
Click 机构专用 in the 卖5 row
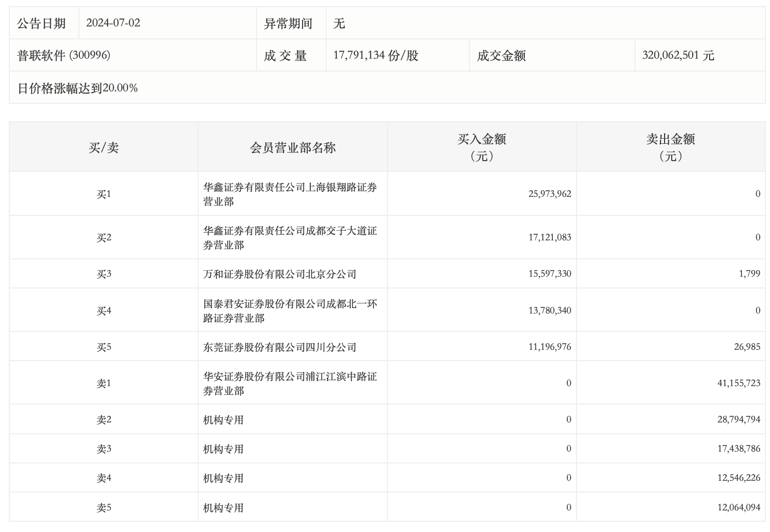[223, 508]
